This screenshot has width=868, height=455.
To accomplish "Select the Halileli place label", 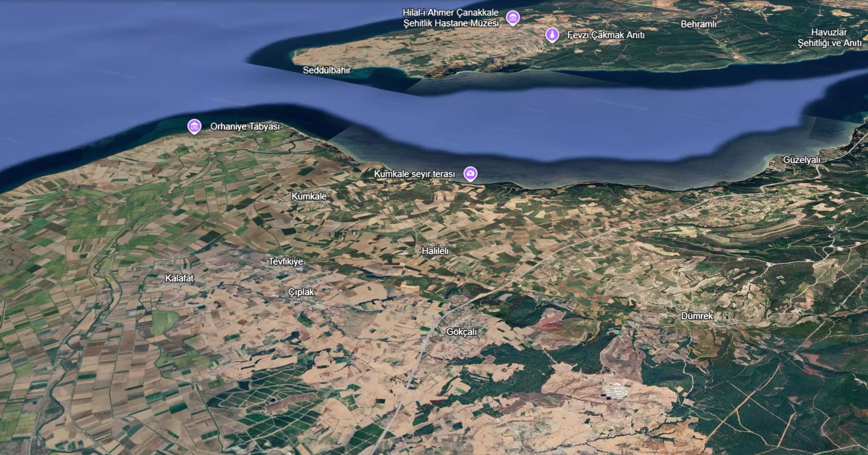I will [436, 251].
